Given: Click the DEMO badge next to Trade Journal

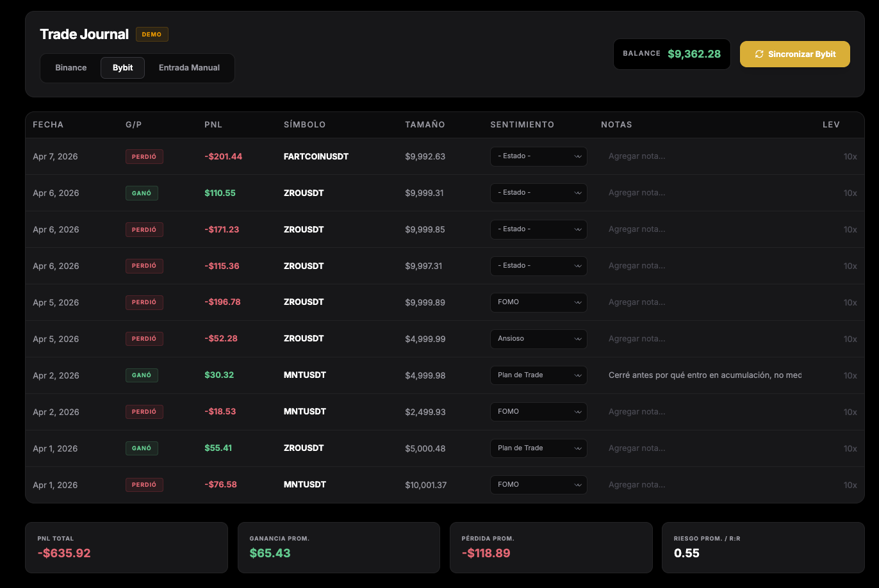Looking at the screenshot, I should point(152,35).
